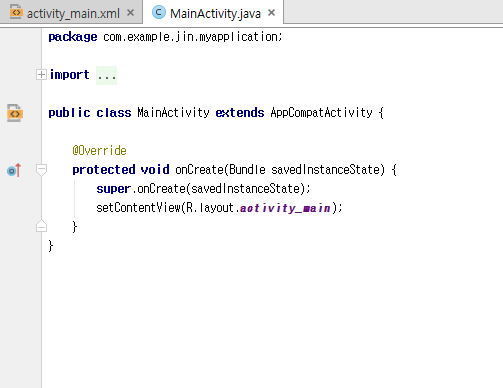Click the override method gutter icon
Image resolution: width=503 pixels, height=388 pixels.
coord(14,170)
